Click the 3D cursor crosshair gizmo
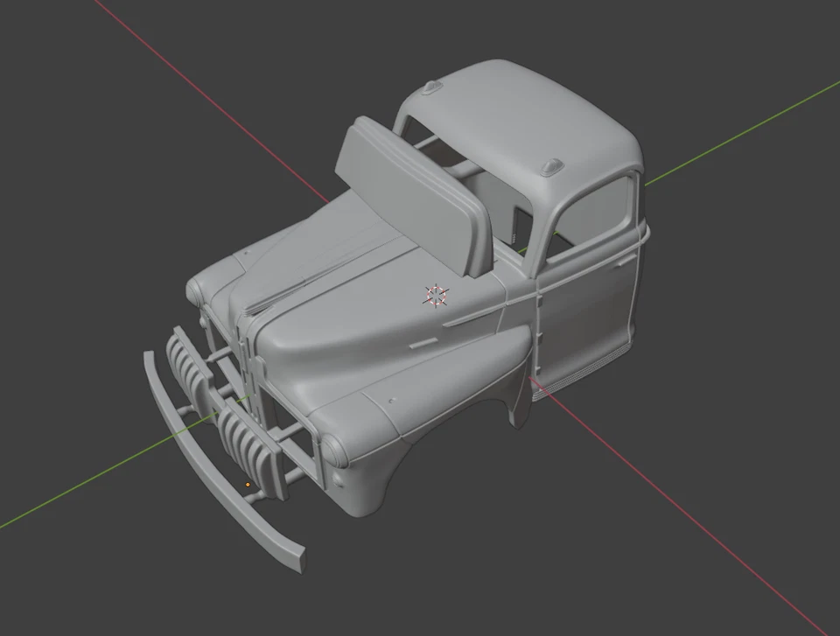The height and width of the screenshot is (636, 840). tap(434, 297)
